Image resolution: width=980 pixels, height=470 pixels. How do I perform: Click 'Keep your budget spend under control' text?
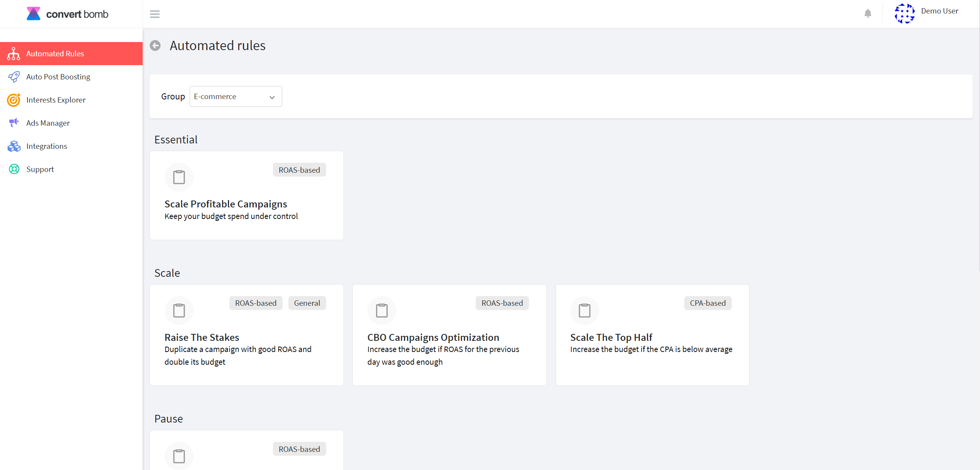pos(231,216)
